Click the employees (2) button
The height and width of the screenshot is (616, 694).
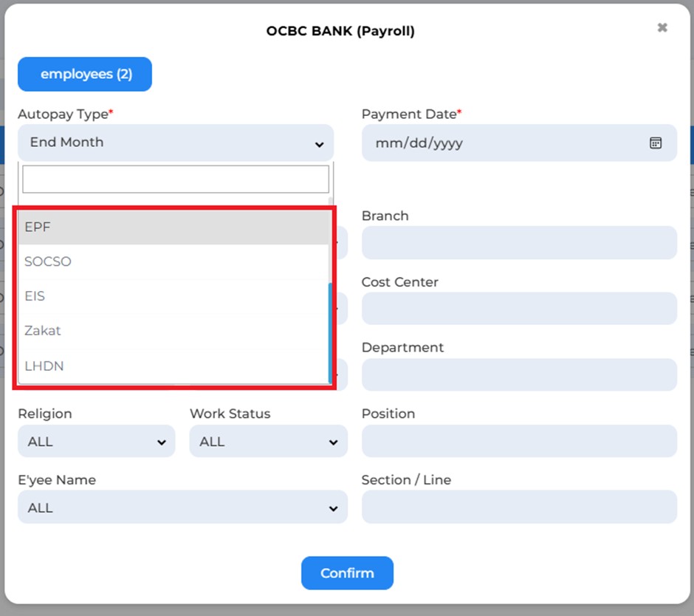click(x=85, y=74)
